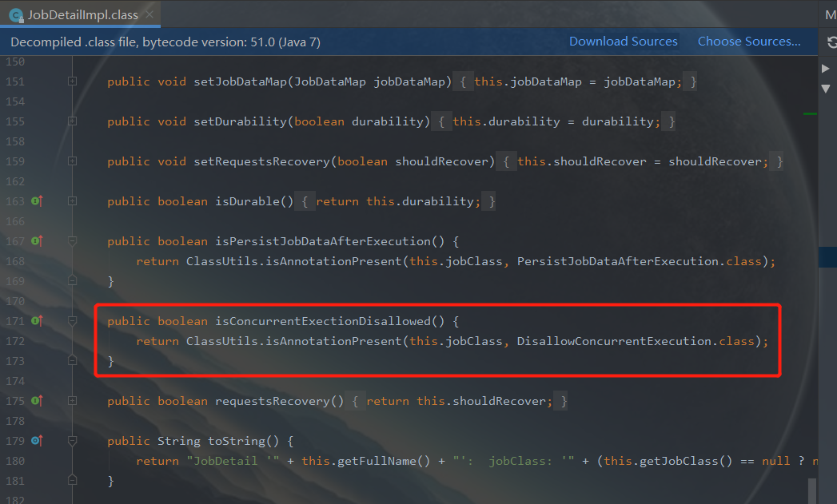The image size is (837, 504).
Task: Expand folded setDurability method on line 155
Action: click(x=72, y=121)
